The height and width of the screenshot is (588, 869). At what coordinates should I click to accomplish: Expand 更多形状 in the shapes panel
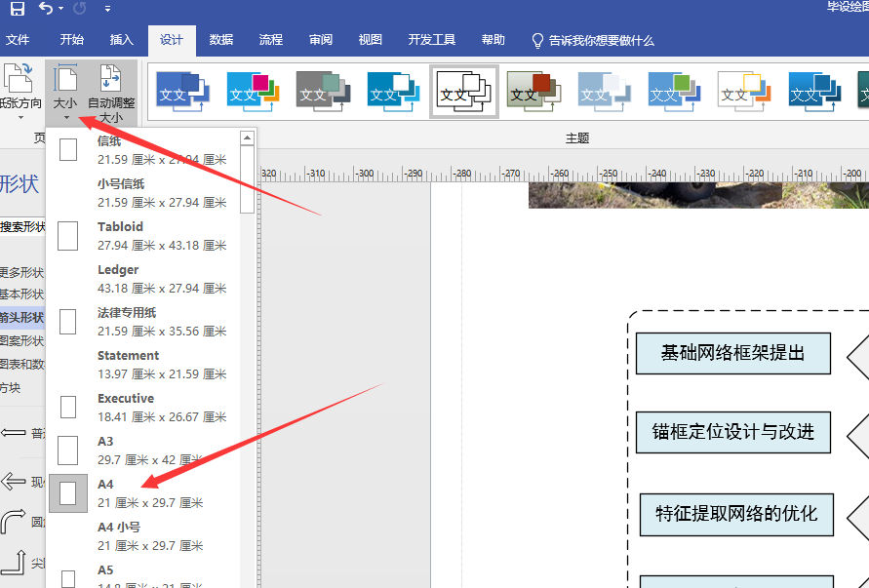point(21,272)
